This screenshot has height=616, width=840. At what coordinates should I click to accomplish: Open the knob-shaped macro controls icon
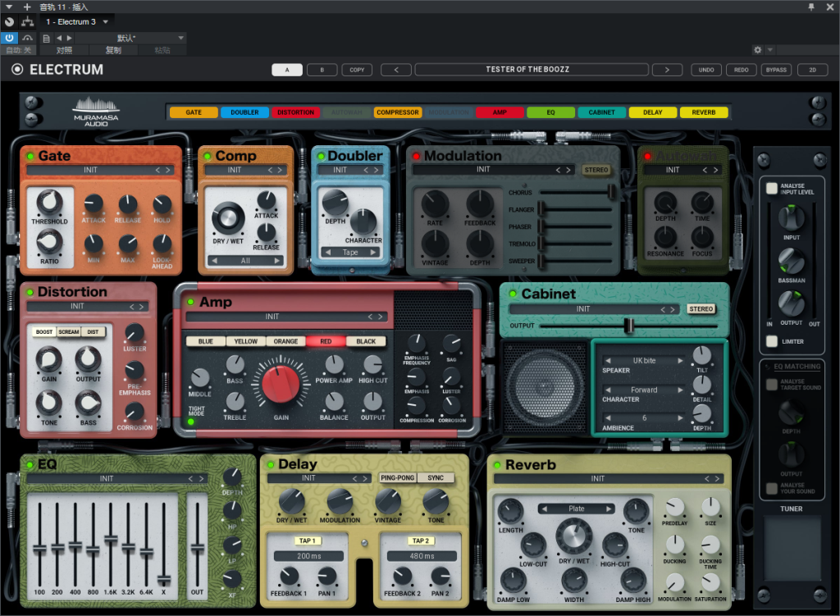click(9, 22)
